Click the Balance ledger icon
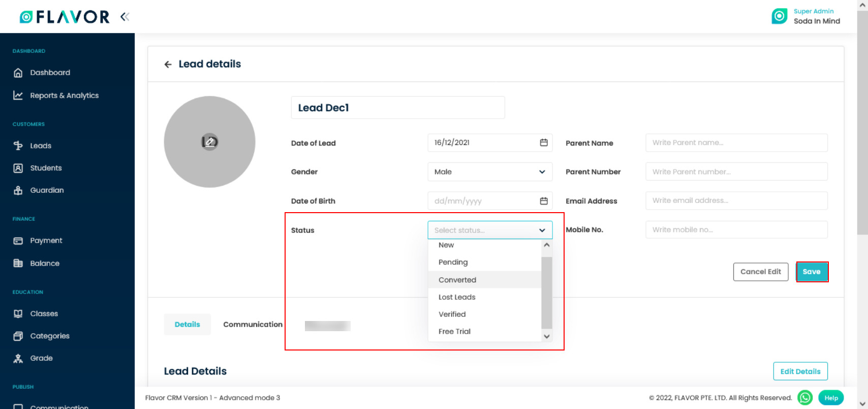The width and height of the screenshot is (868, 409). click(18, 263)
